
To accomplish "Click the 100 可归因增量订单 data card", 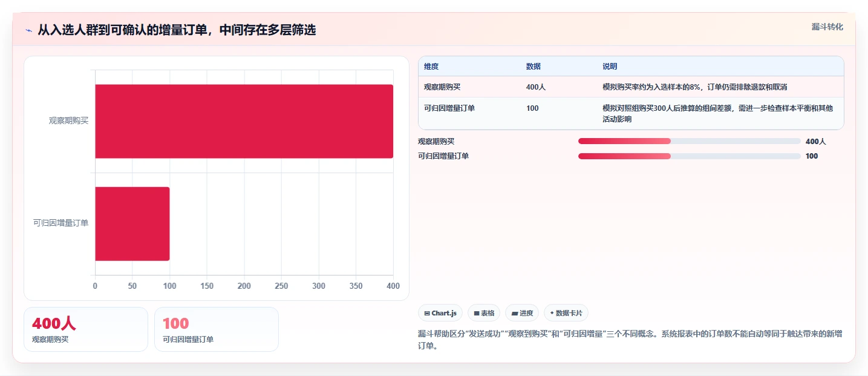I will pos(217,329).
